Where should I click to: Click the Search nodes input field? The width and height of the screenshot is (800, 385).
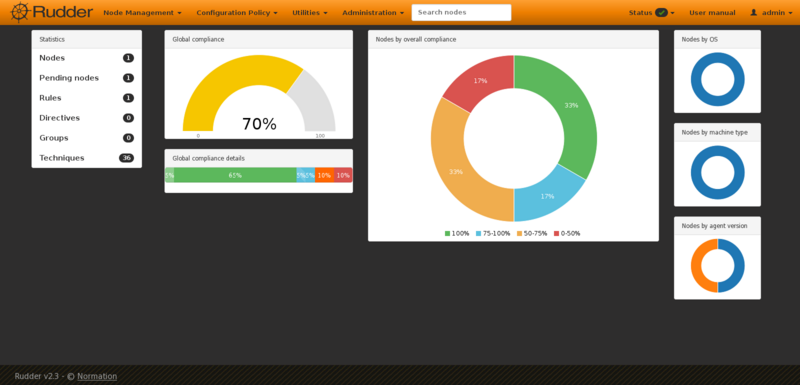(x=461, y=12)
